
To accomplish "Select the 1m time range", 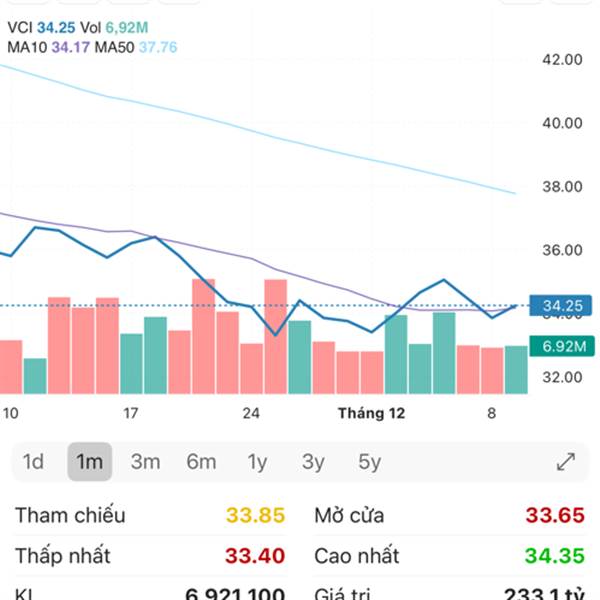I will [x=90, y=462].
